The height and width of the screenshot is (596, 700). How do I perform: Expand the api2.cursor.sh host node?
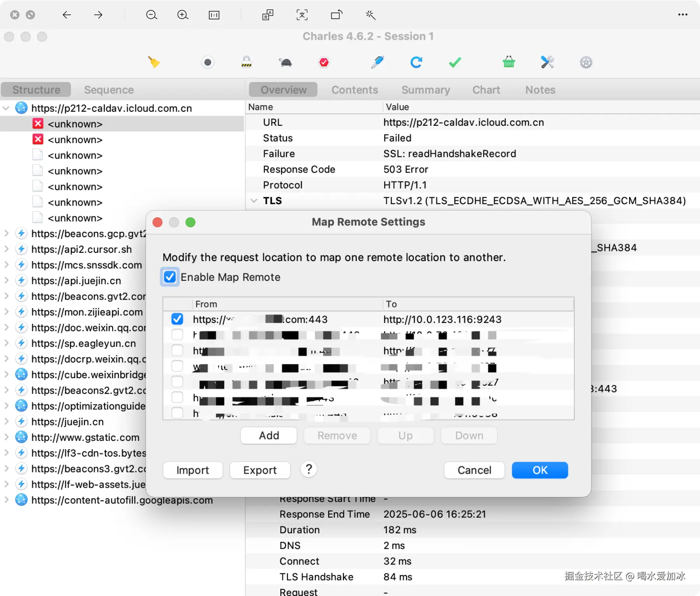[x=6, y=249]
